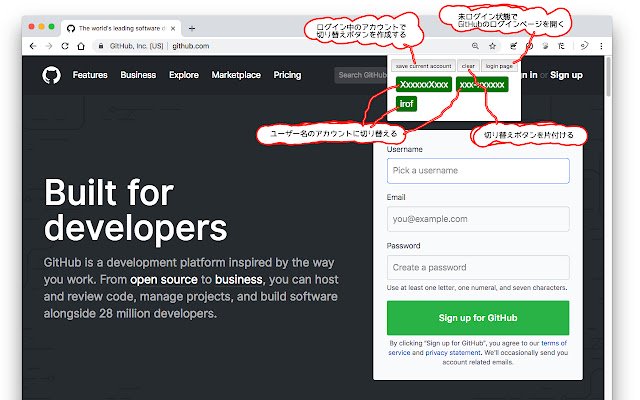Click the github.com URL in address bar
The height and width of the screenshot is (400, 640).
coord(191,46)
